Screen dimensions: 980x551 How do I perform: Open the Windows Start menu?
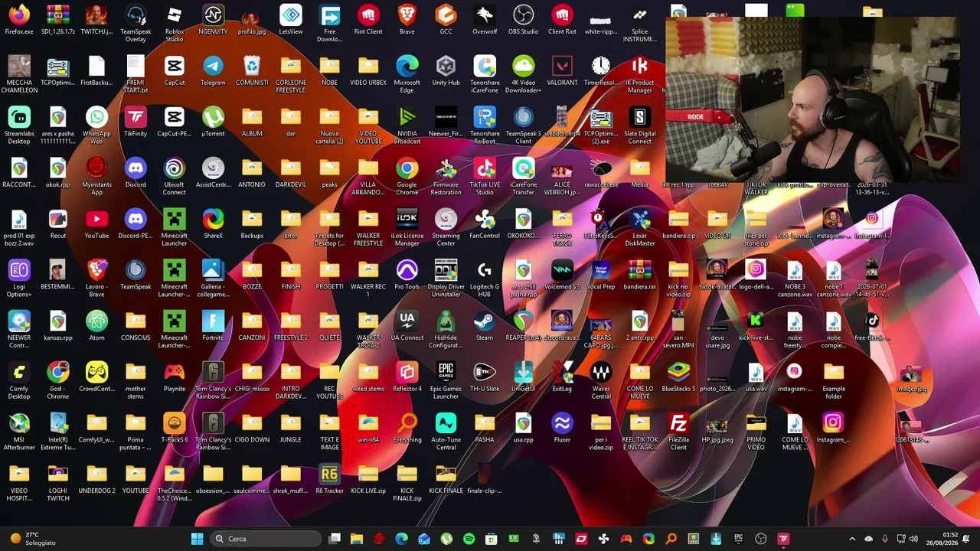pos(197,539)
